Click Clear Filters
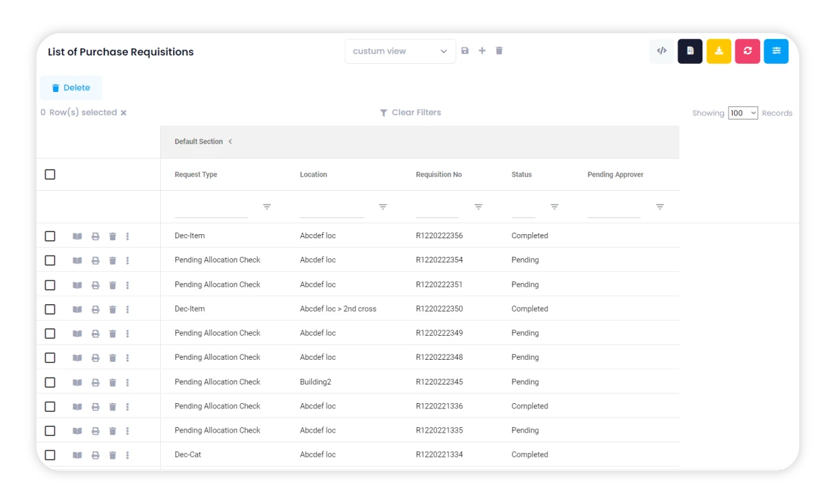The height and width of the screenshot is (504, 835). (410, 112)
